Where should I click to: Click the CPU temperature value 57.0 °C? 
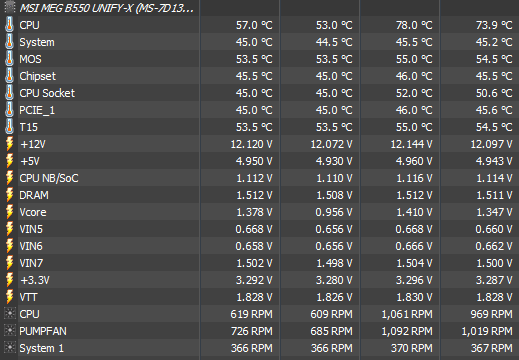[254, 25]
